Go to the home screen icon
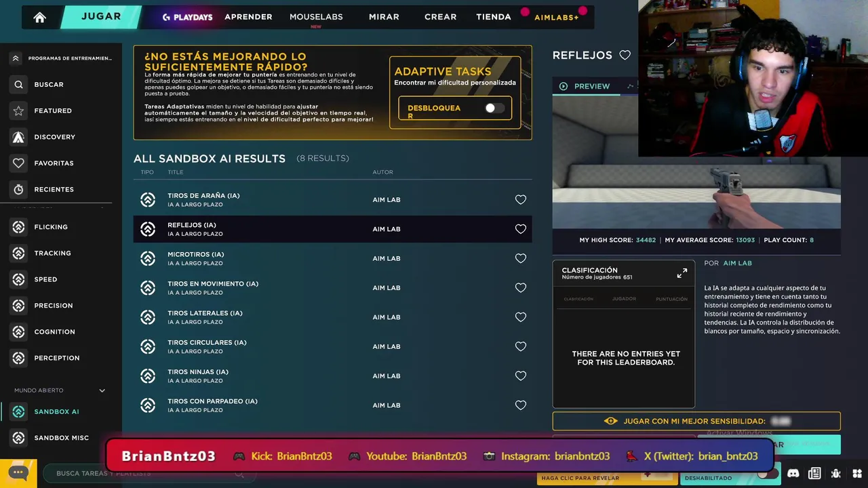 pyautogui.click(x=39, y=18)
